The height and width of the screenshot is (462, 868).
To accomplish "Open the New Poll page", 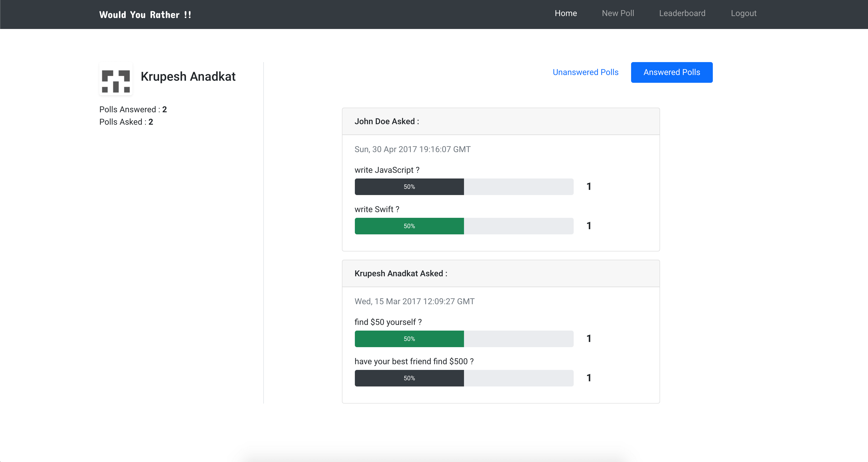I will pos(618,13).
